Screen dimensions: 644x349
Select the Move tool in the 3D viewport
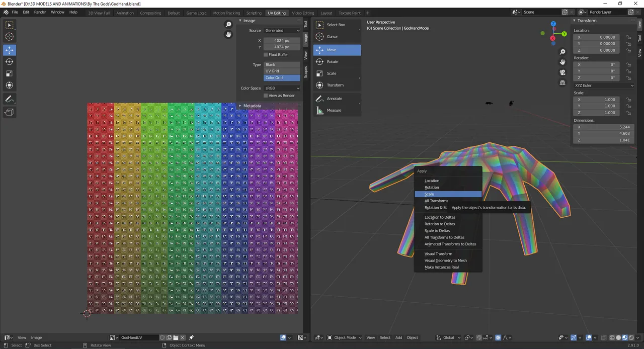point(337,50)
